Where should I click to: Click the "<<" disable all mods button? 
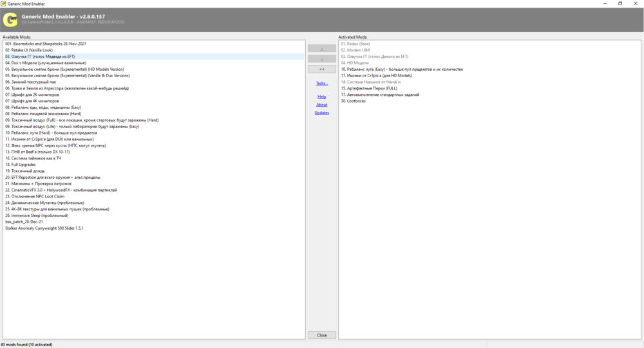[x=321, y=69]
